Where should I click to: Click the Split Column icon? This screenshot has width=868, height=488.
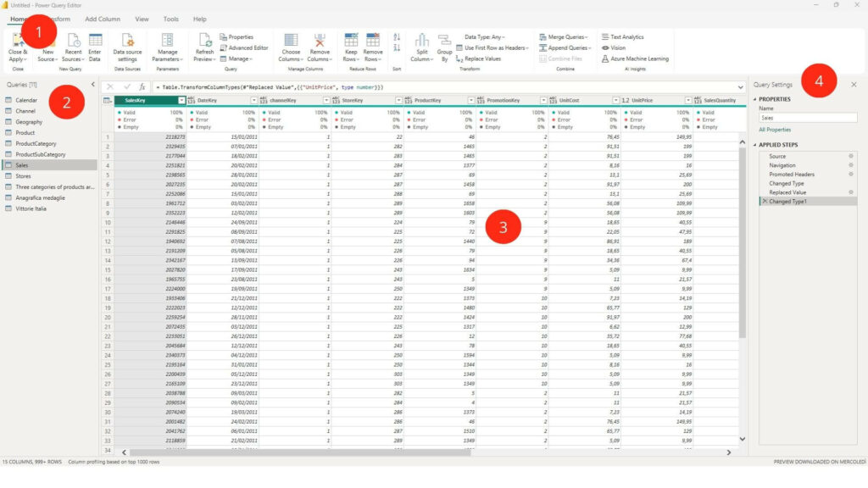[422, 41]
